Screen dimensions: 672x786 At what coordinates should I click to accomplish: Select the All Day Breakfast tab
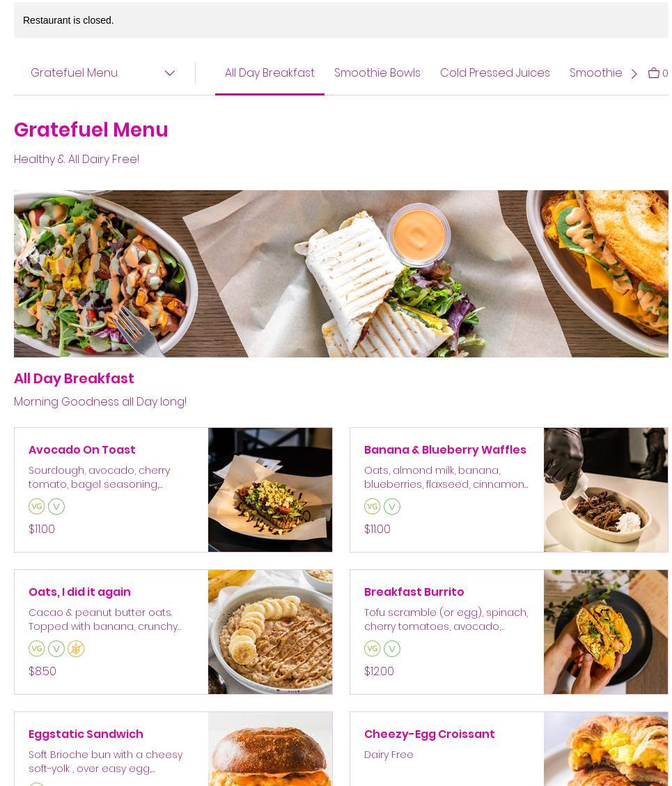click(x=269, y=72)
